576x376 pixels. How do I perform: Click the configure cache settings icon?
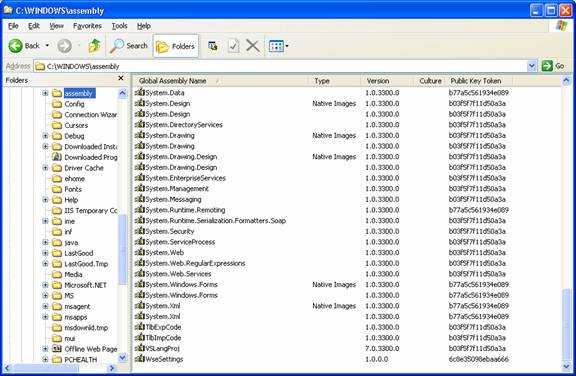tap(213, 46)
